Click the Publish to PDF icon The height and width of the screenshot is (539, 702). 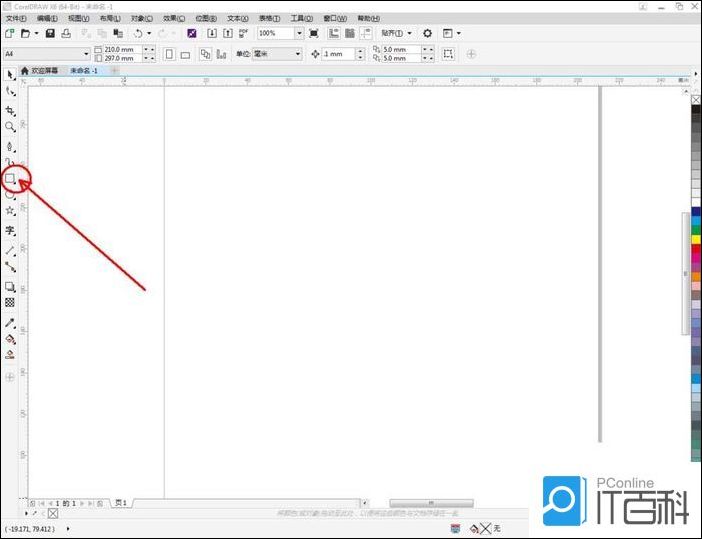[244, 33]
